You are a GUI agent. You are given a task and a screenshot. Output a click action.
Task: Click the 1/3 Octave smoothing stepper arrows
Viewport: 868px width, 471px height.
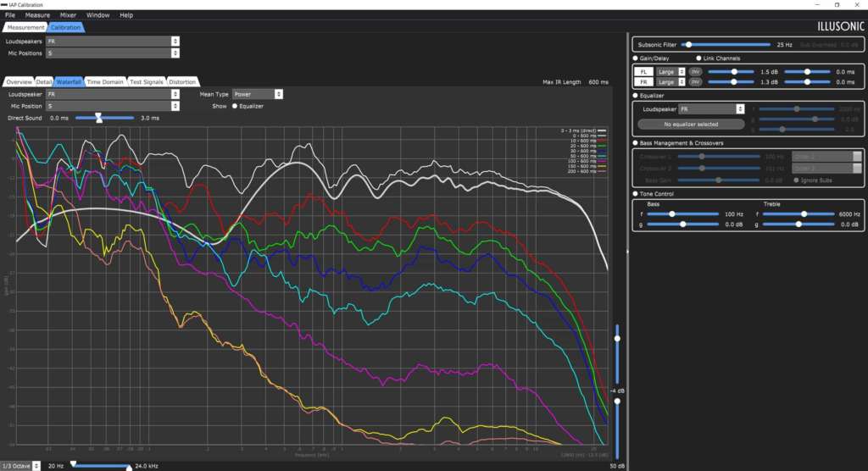click(36, 466)
